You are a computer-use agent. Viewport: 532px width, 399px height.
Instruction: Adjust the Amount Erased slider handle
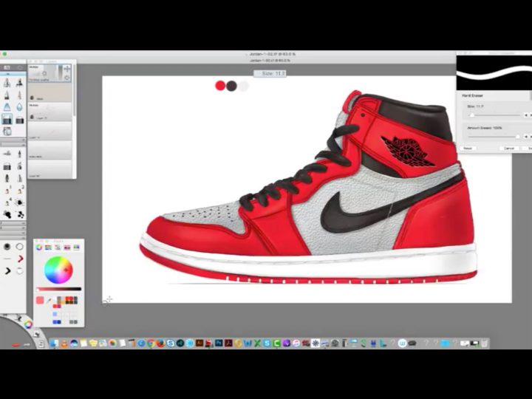click(517, 137)
